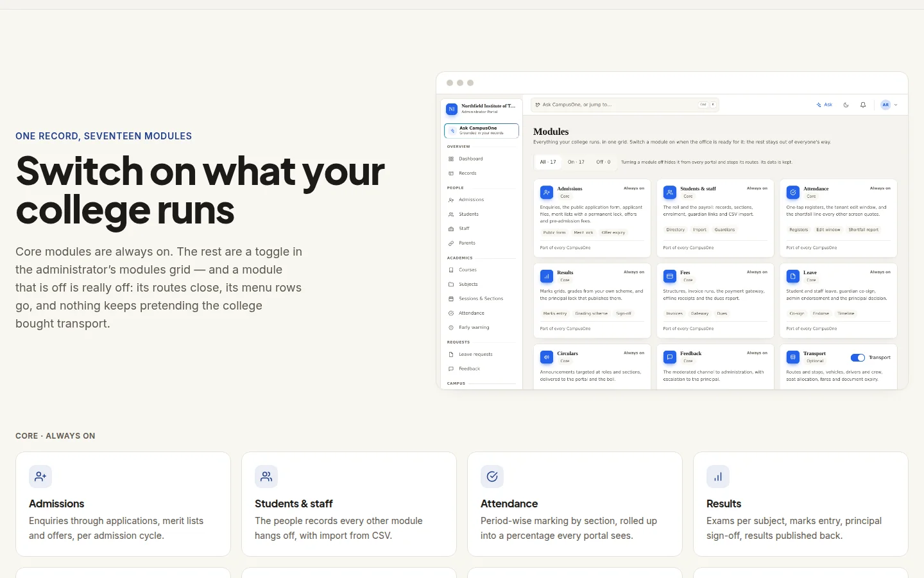Open Records in the preview sidebar
Image resolution: width=924 pixels, height=578 pixels.
coord(481,173)
